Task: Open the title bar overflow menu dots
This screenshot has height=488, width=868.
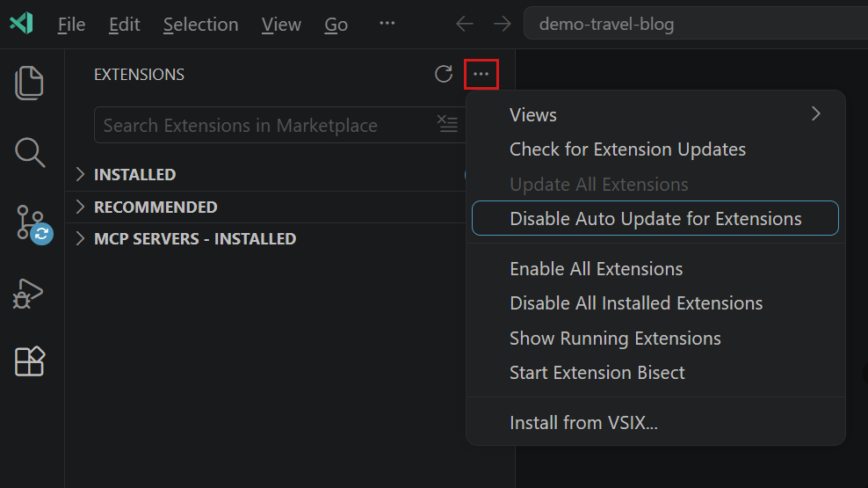Action: [387, 23]
